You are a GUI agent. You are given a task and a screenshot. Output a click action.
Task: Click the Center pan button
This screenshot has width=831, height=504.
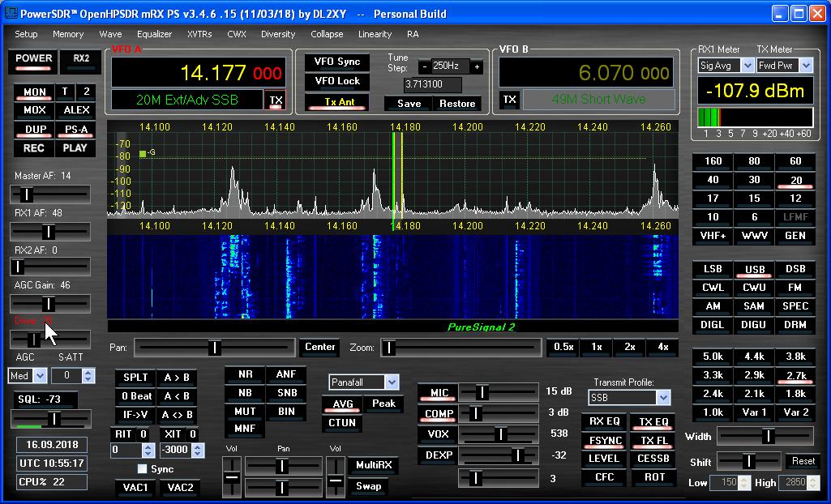point(319,348)
